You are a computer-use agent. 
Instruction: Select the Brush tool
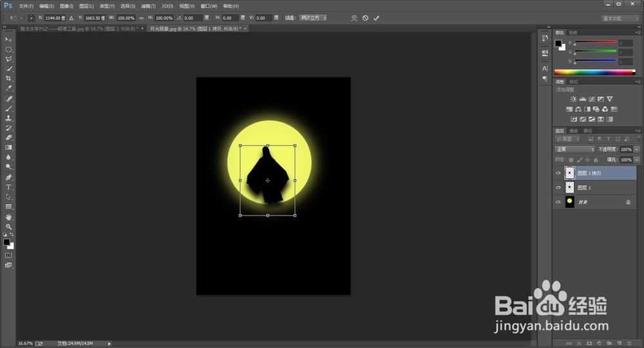point(8,109)
